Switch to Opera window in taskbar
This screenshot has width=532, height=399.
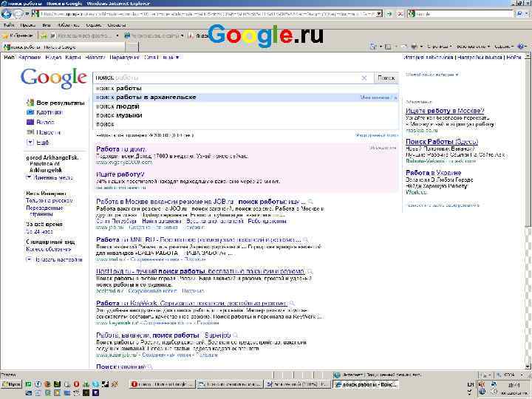tap(163, 384)
